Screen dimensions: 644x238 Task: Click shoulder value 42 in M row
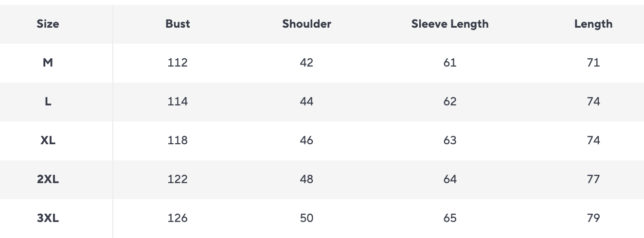pos(306,63)
